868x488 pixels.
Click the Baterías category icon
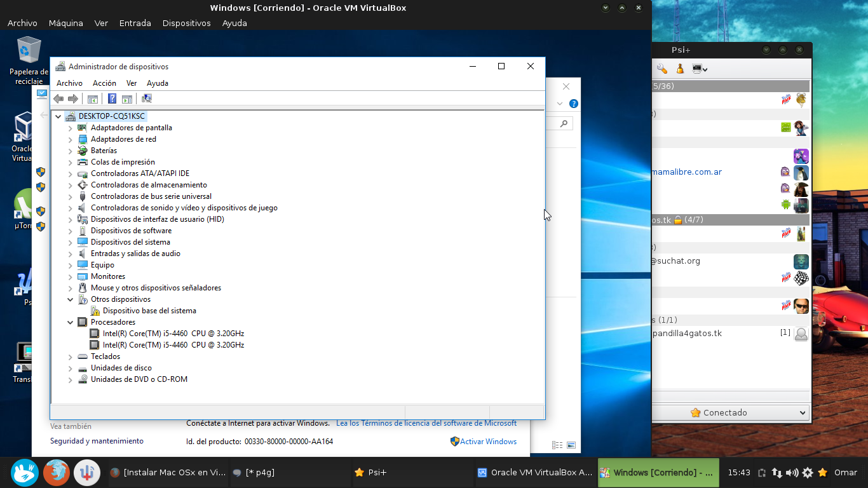83,151
